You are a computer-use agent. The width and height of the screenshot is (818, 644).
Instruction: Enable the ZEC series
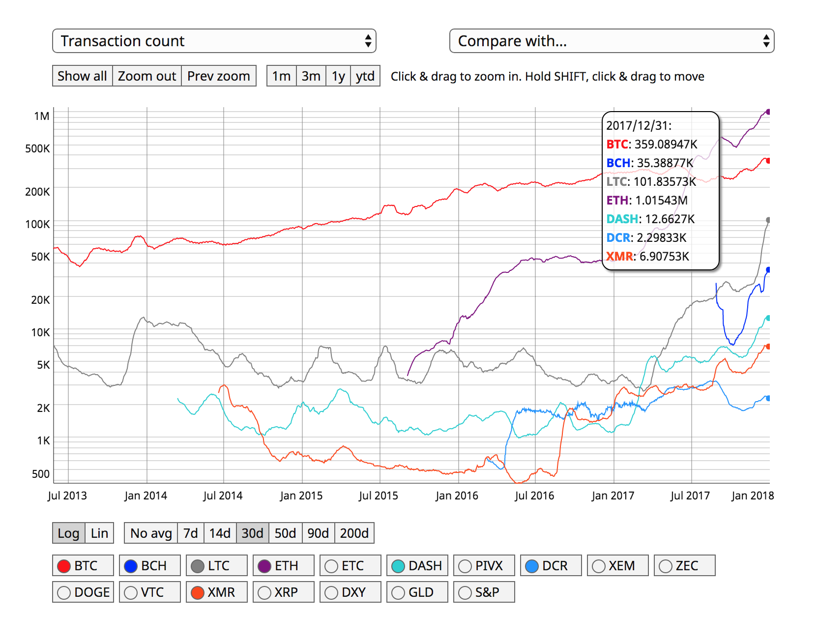coord(685,565)
